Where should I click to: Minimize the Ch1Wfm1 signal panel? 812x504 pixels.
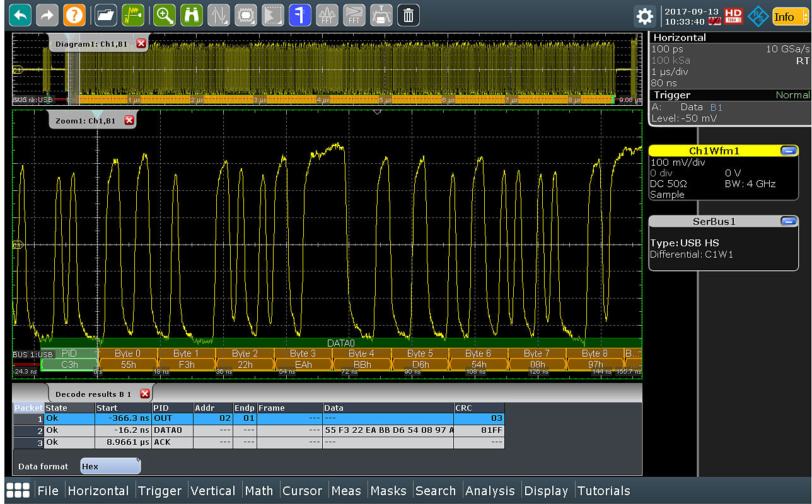click(787, 151)
